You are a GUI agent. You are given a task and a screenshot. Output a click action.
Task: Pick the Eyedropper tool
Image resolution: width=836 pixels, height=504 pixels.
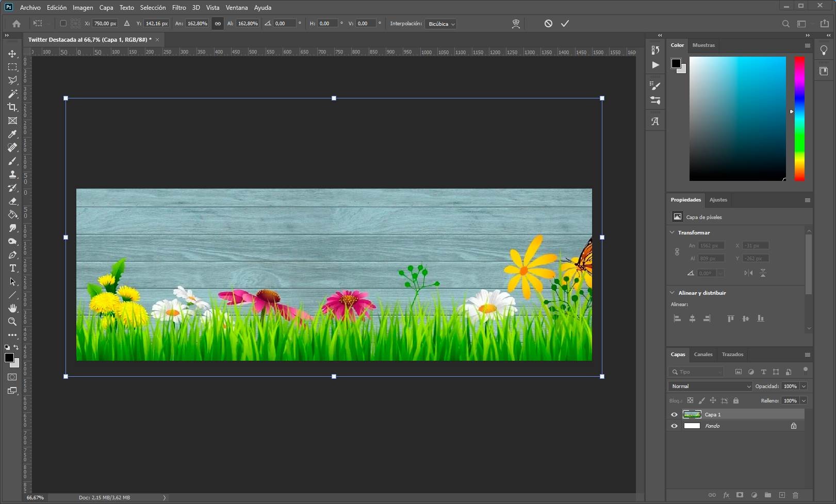(x=12, y=134)
